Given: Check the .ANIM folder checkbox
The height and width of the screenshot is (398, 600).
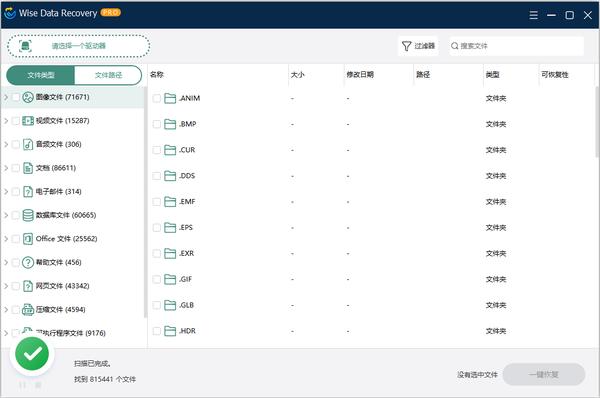Looking at the screenshot, I should coord(157,98).
